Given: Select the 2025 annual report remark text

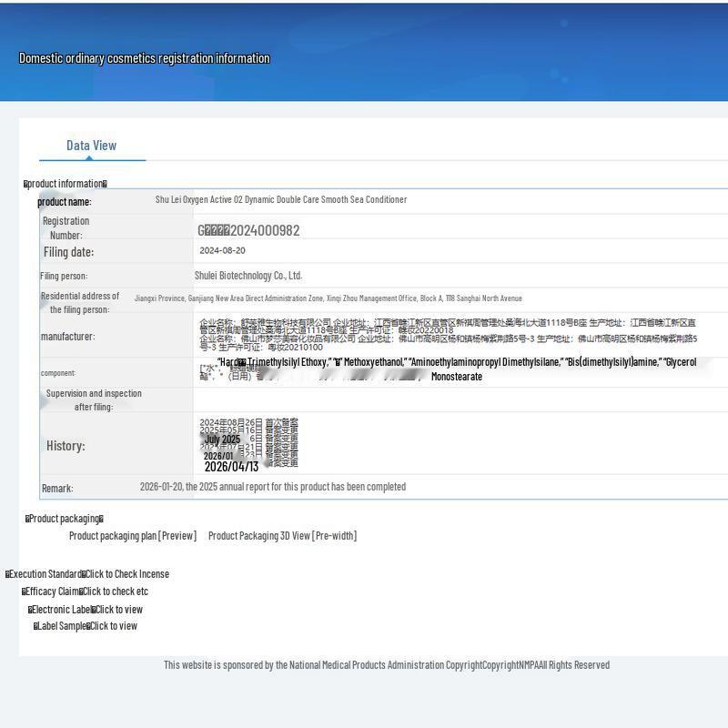Looking at the screenshot, I should (x=272, y=487).
